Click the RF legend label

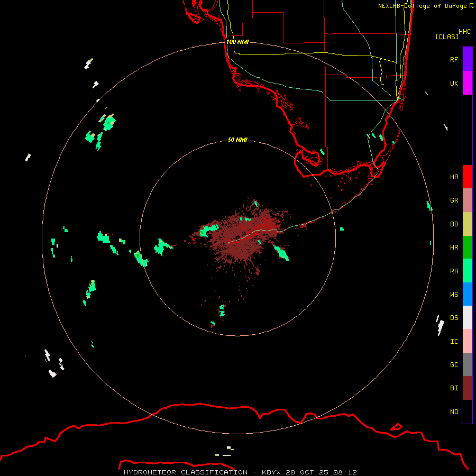click(x=454, y=59)
